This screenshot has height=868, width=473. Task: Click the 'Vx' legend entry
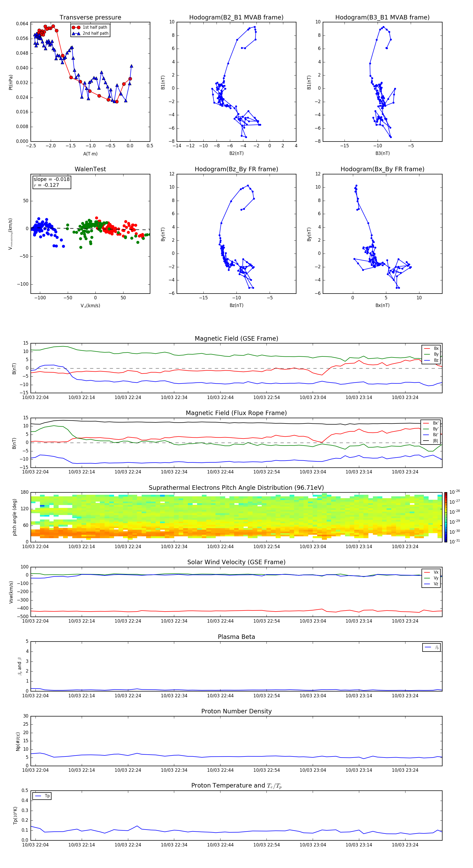pyautogui.click(x=431, y=572)
